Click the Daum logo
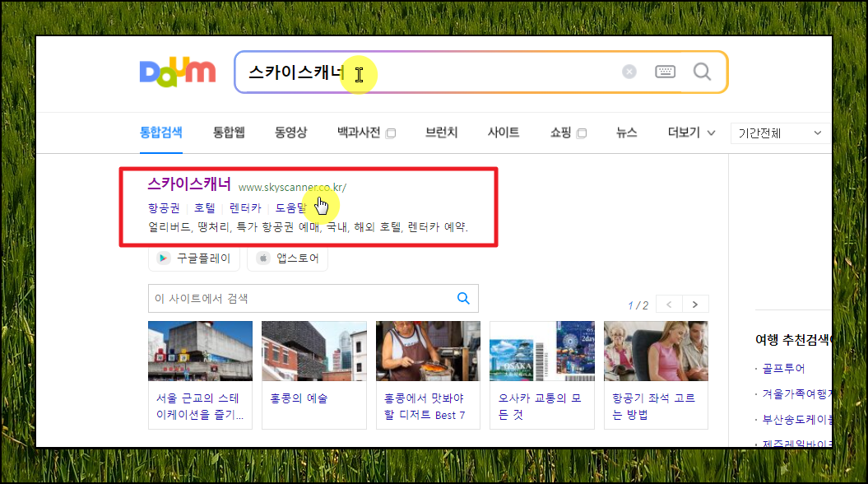 click(x=177, y=72)
